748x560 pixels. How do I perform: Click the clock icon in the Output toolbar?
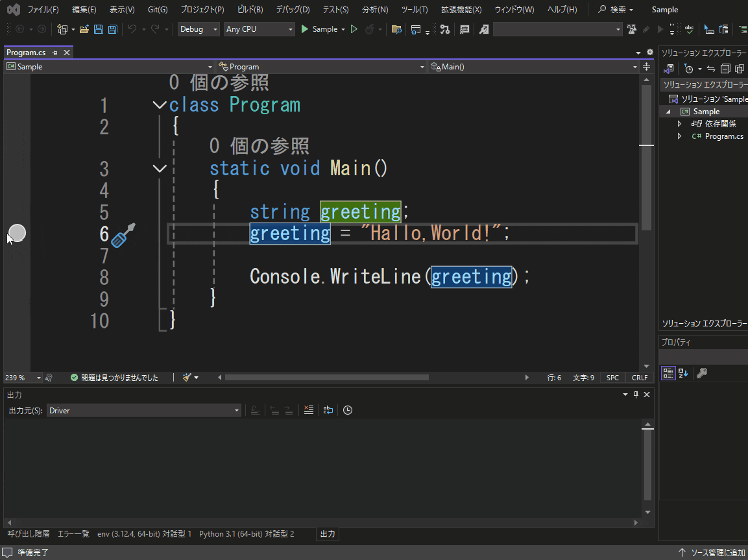[348, 409]
